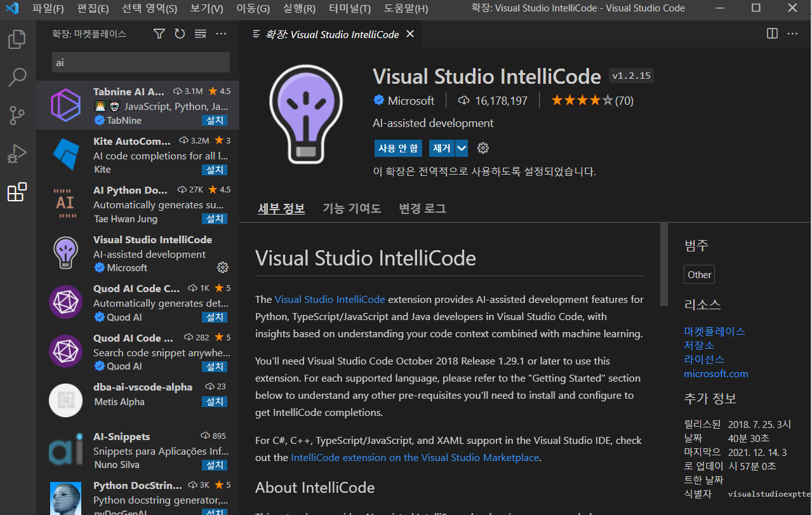Click the VS Code logo in title bar
812x515 pixels.
12,8
